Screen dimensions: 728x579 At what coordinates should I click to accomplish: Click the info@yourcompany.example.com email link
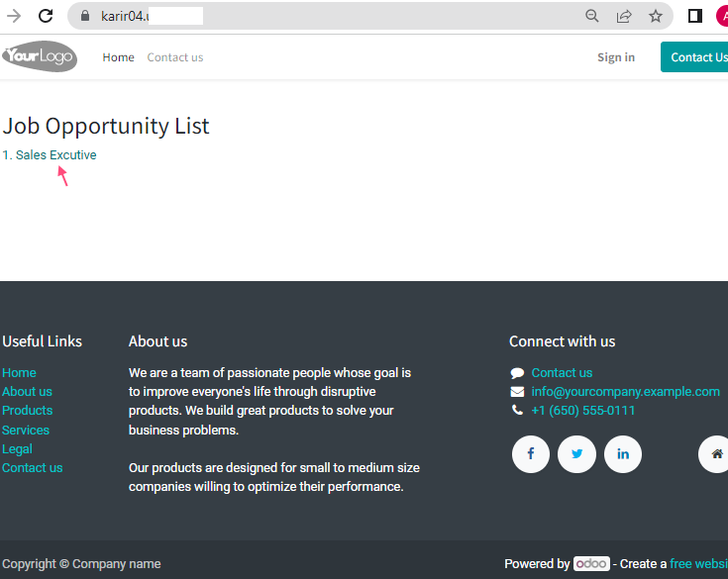coord(625,392)
